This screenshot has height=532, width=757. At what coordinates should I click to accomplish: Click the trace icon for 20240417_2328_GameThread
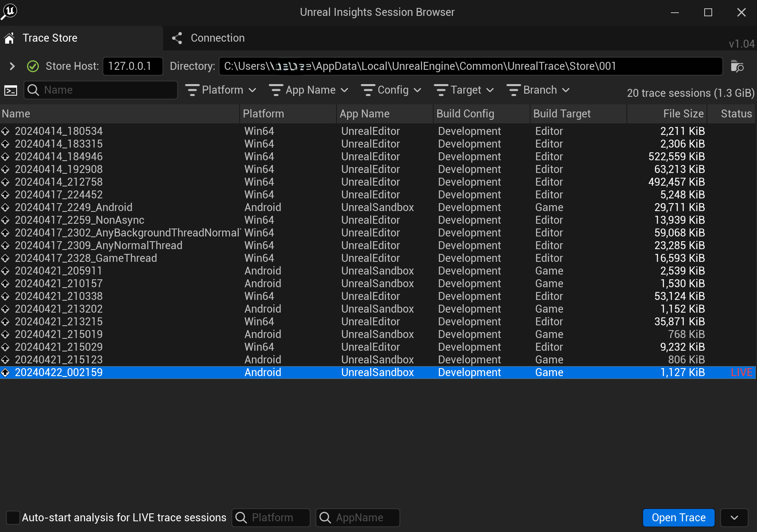click(5, 258)
